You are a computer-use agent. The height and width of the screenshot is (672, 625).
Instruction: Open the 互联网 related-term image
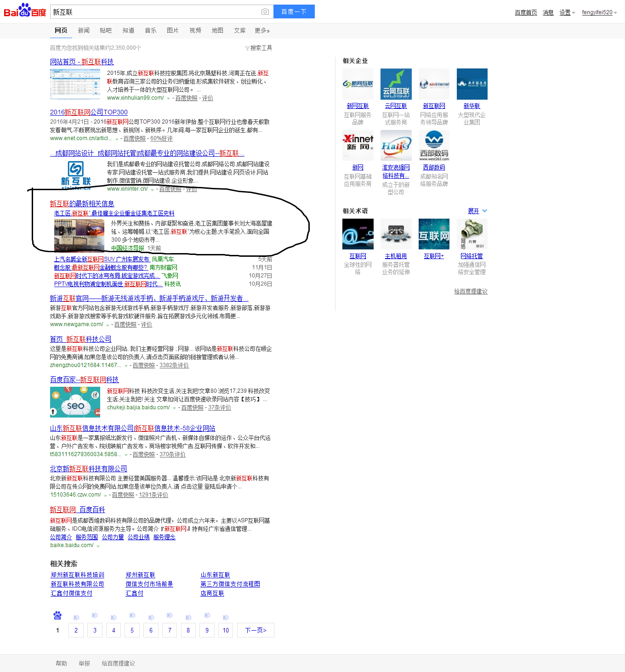pos(358,234)
